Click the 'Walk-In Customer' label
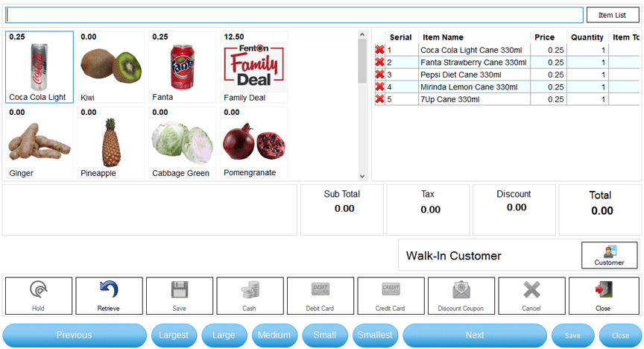Viewport: 644px width, 349px height. [454, 256]
